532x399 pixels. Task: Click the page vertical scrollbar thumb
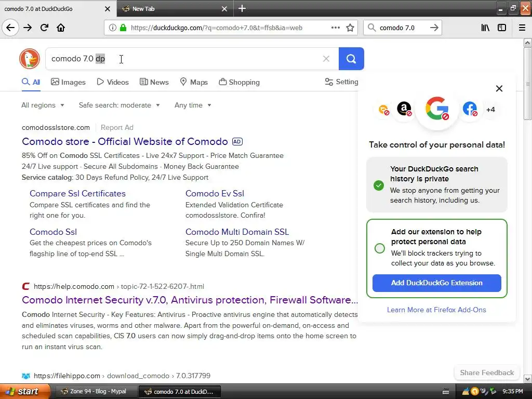(528, 84)
